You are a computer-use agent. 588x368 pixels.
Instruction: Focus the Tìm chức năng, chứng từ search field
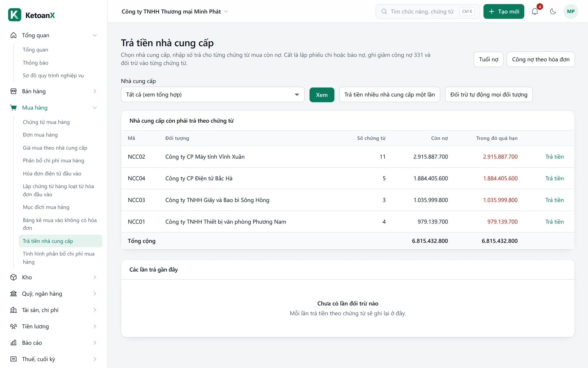(x=428, y=12)
